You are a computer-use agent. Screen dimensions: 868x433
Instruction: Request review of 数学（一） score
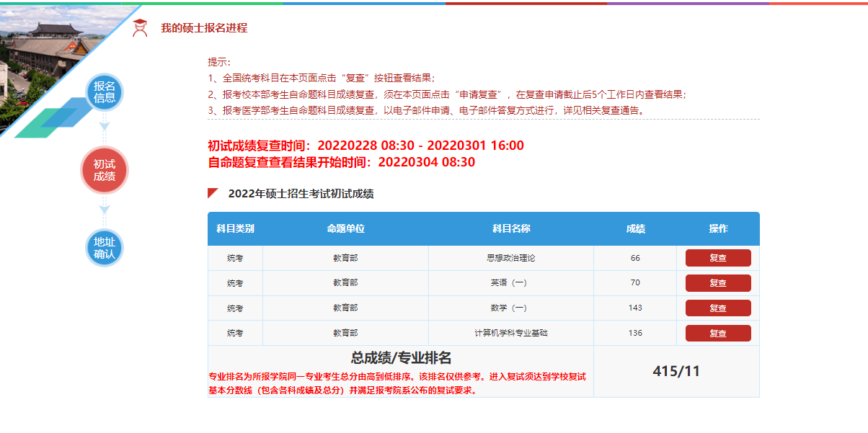[x=717, y=308]
